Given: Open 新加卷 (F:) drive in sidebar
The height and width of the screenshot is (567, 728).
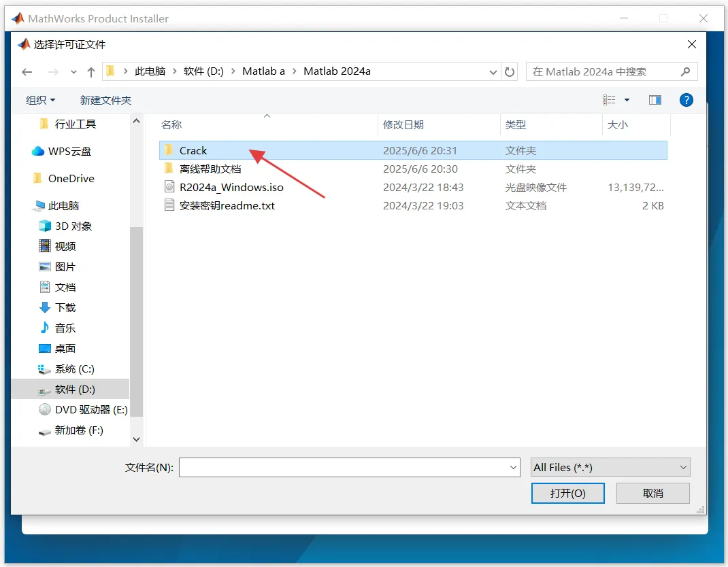Looking at the screenshot, I should point(71,430).
